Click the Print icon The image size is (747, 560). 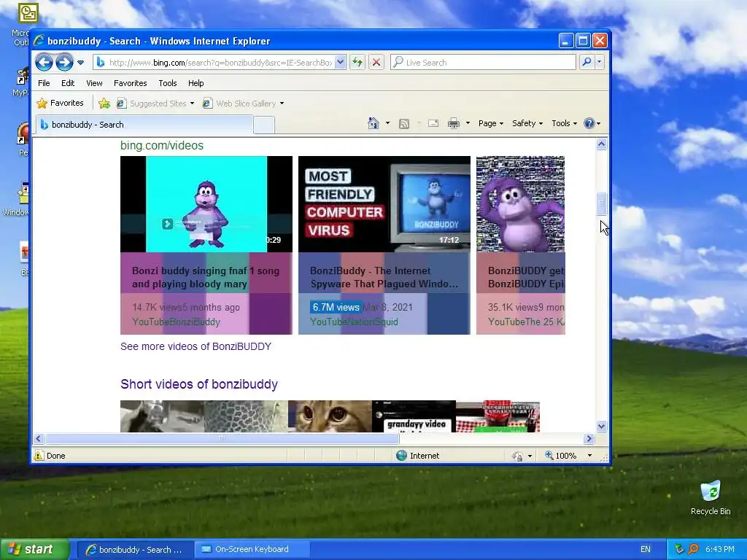[454, 124]
